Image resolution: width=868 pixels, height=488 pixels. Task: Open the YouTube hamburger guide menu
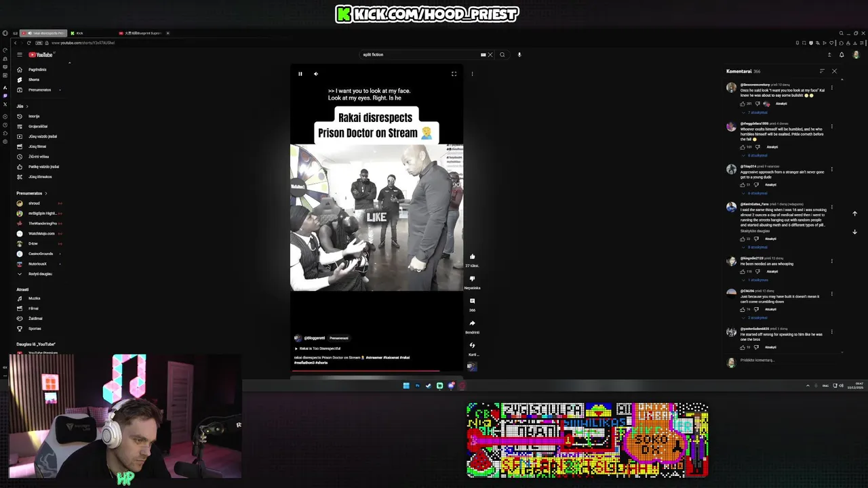click(20, 55)
